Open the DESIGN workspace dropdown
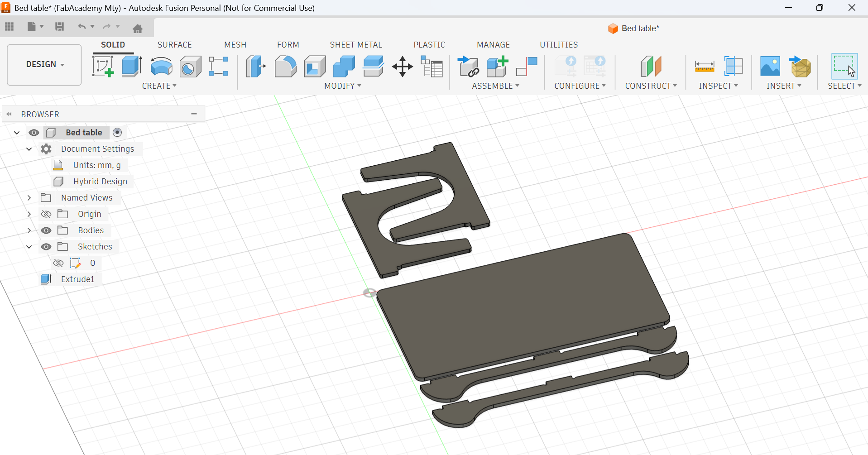Image resolution: width=868 pixels, height=455 pixels. point(44,64)
